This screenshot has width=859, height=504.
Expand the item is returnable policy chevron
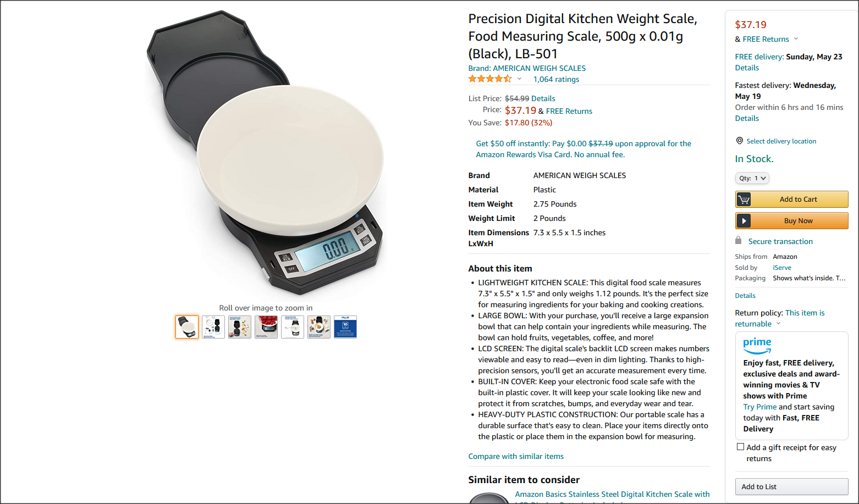(x=778, y=324)
